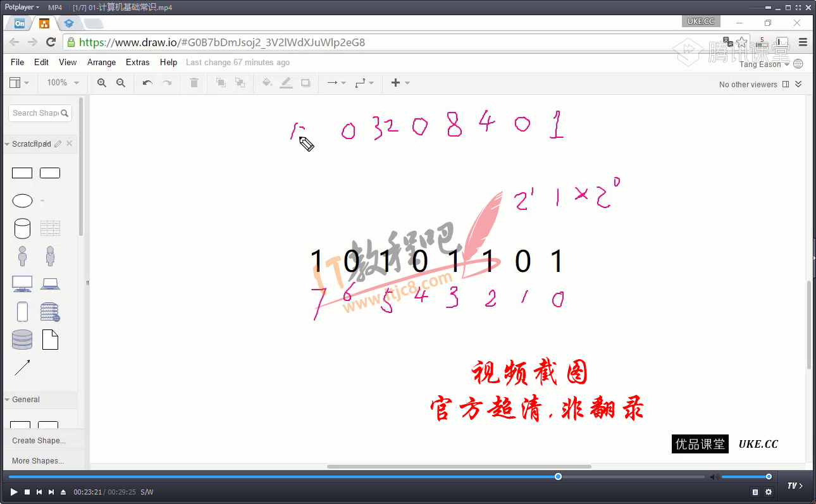
Task: Select the cylinder shape
Action: (x=22, y=228)
